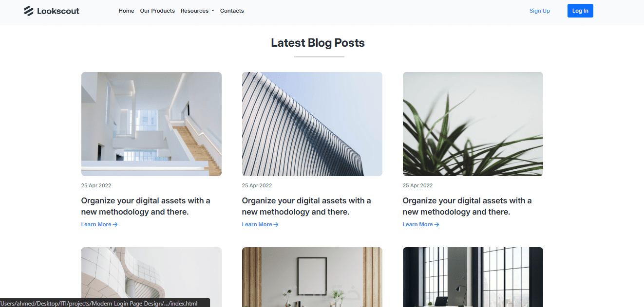Open the white curved tile building thumbnail
644x307 pixels.
[x=152, y=277]
